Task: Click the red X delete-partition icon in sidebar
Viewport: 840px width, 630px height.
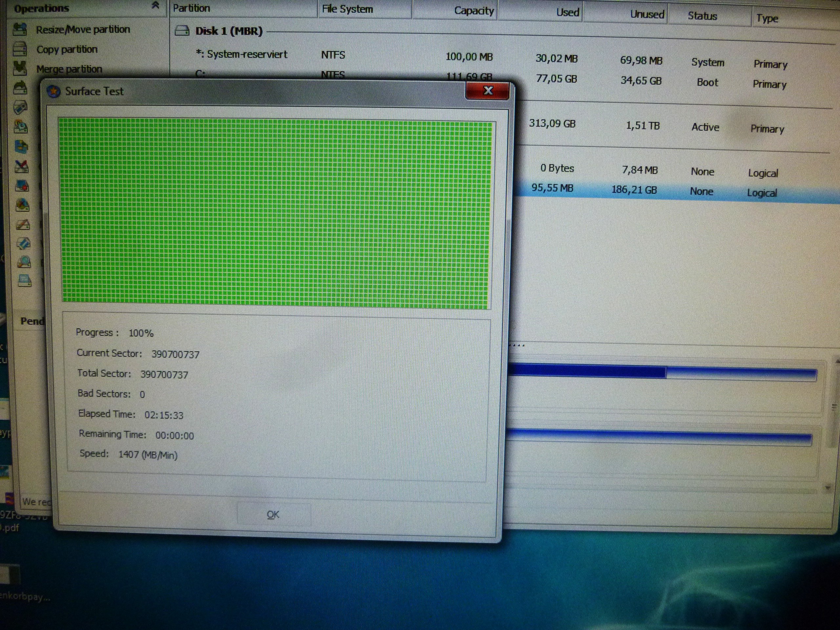Action: coord(21,166)
